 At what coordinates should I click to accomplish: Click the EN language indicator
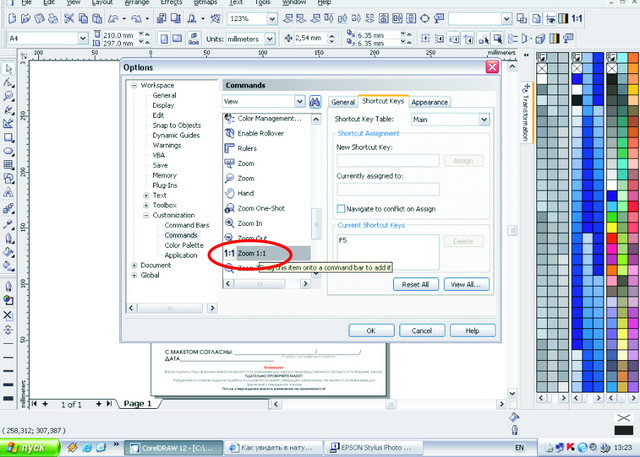click(520, 448)
